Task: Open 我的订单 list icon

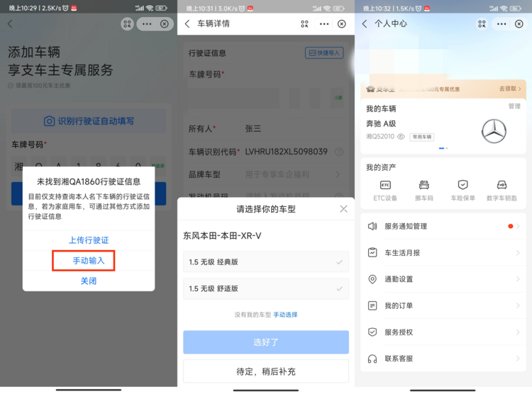Action: pos(372,305)
